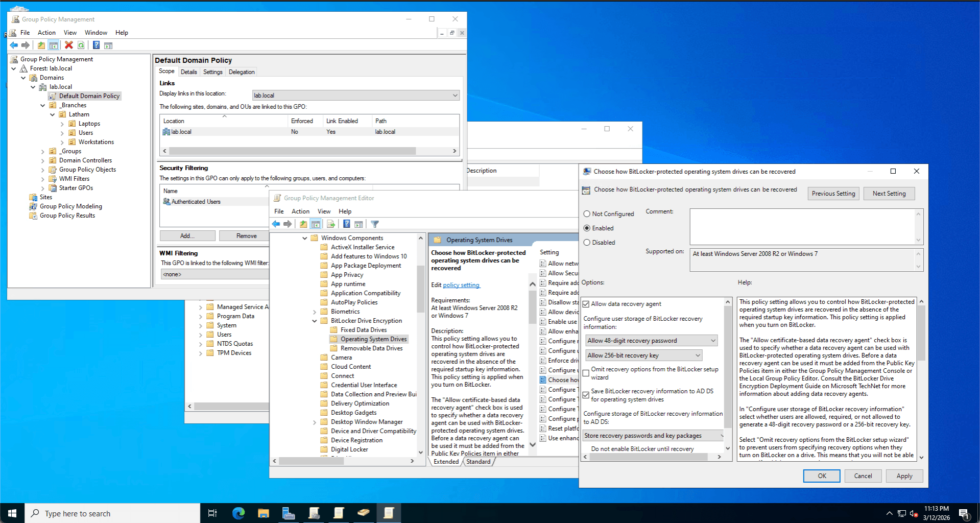Select the Not Configured radio button
This screenshot has width=980, height=523.
coord(587,214)
